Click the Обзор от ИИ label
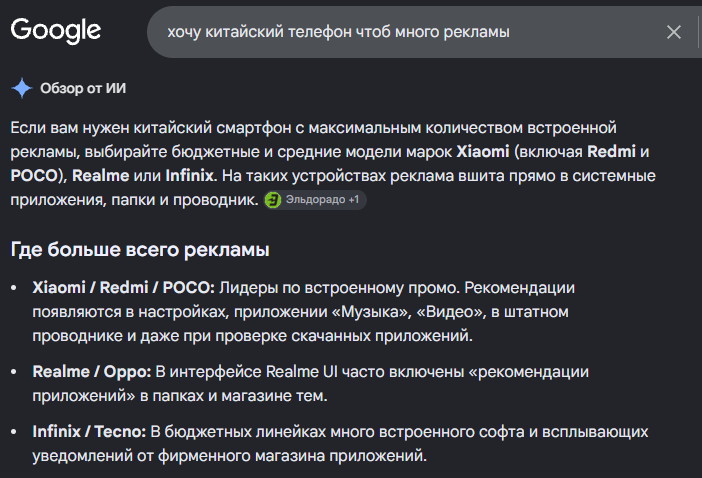Screen dimensions: 702x478 (83, 88)
